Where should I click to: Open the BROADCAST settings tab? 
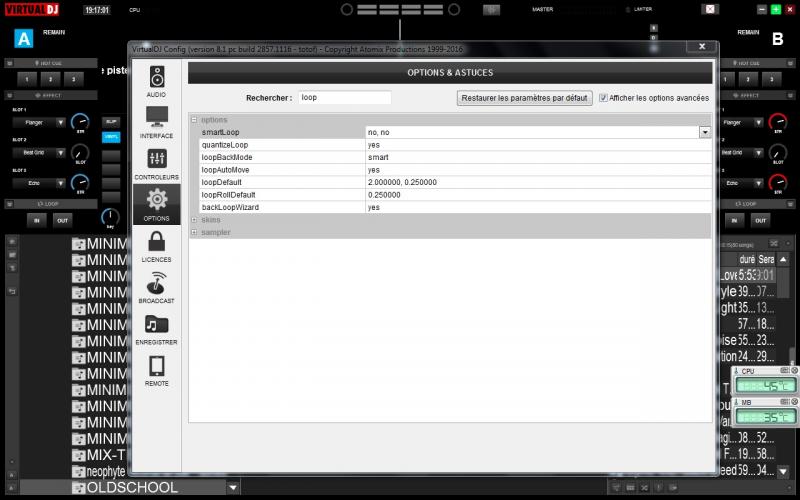(157, 288)
